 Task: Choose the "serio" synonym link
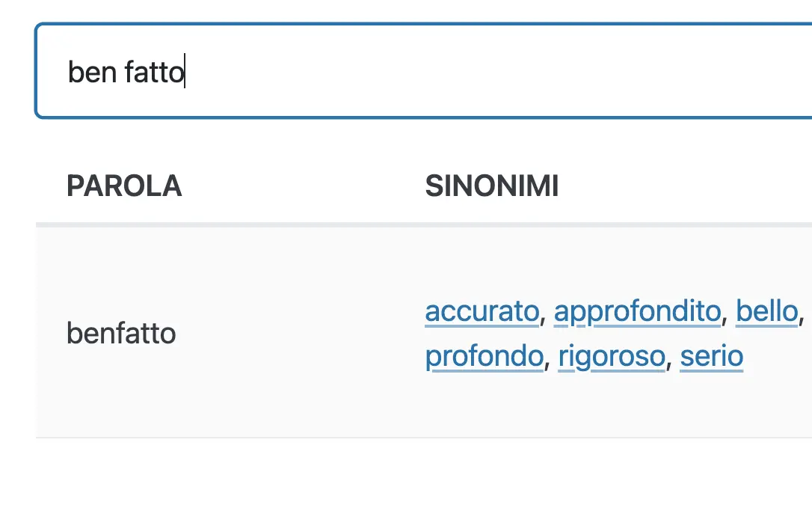tap(712, 356)
